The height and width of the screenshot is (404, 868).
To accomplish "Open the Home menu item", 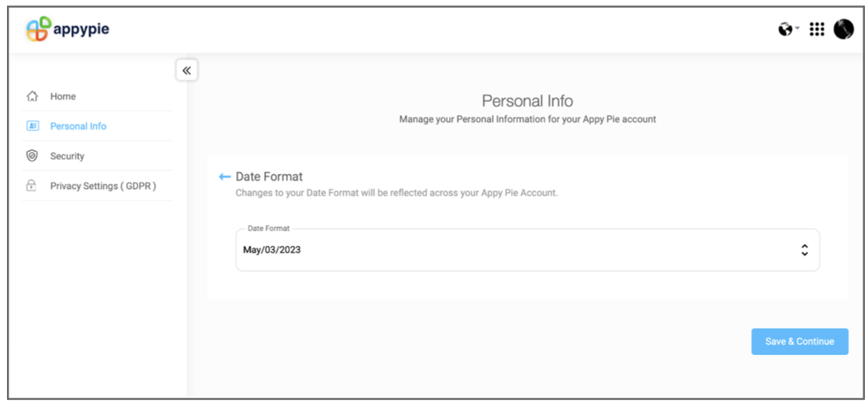I will [x=63, y=96].
